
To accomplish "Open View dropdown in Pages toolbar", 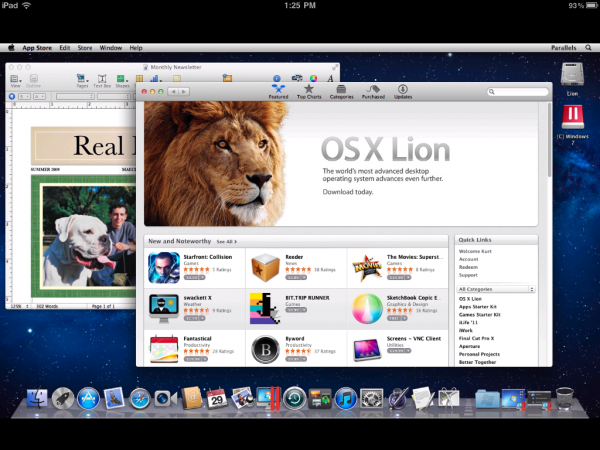I will coord(15,81).
